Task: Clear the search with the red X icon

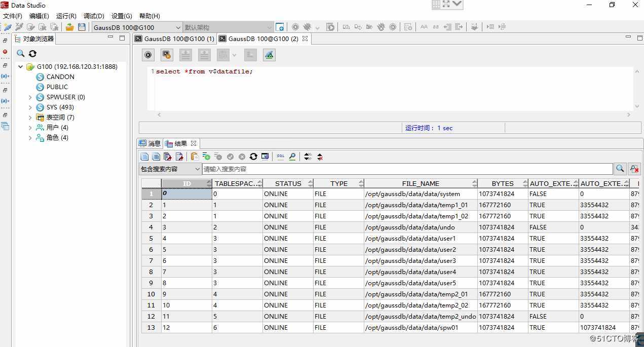Action: click(634, 169)
